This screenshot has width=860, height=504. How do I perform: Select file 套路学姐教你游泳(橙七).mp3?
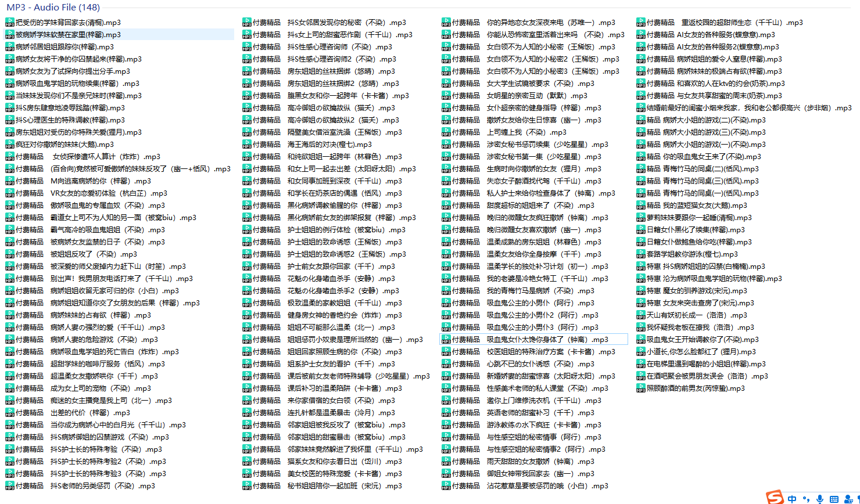point(692,254)
